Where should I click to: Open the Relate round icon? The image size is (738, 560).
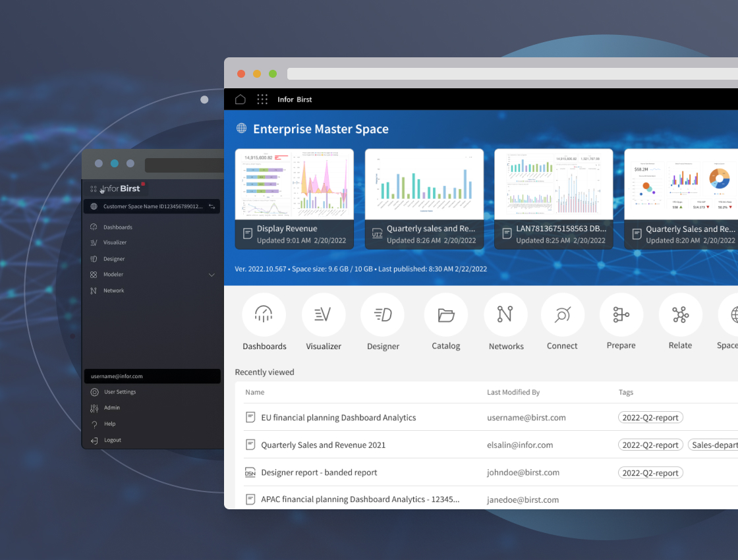(x=680, y=314)
